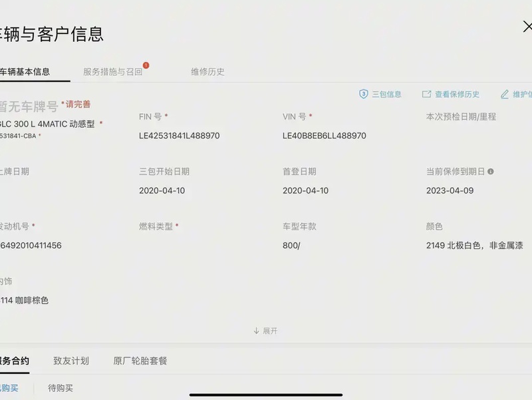Close the vehicle and customer info panel
The width and height of the screenshot is (532, 400).
[x=527, y=27]
